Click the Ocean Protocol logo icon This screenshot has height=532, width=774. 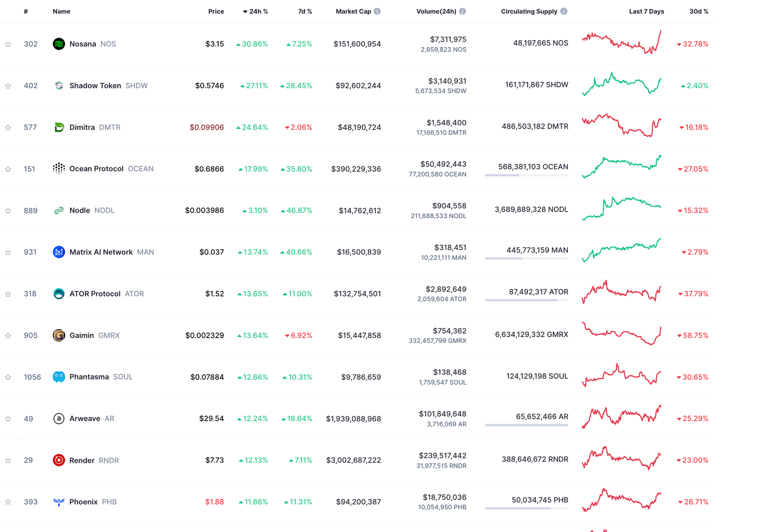tap(59, 169)
